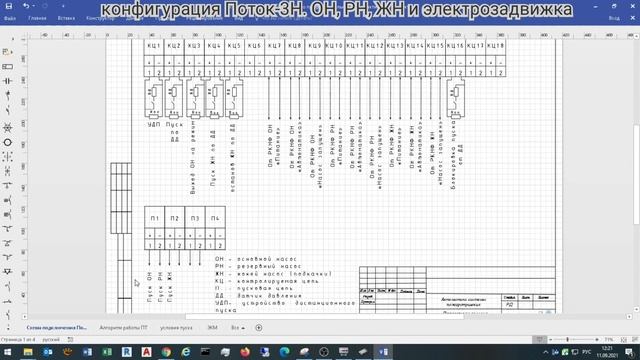Adjust the zoom slider in status bar
640x360 pixels.
pyautogui.click(x=567, y=340)
